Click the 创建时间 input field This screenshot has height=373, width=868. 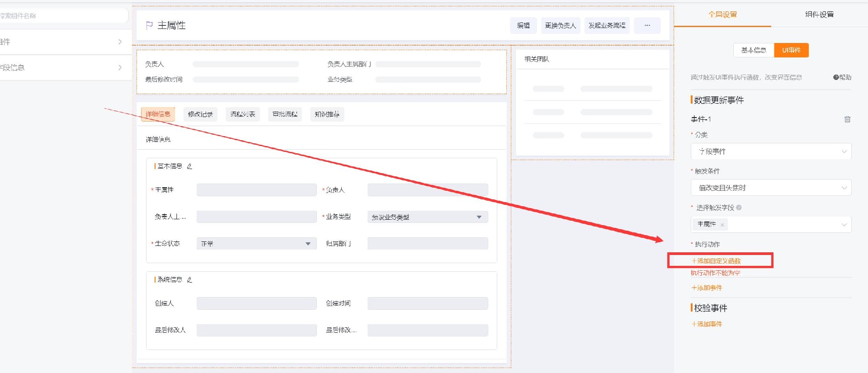428,303
